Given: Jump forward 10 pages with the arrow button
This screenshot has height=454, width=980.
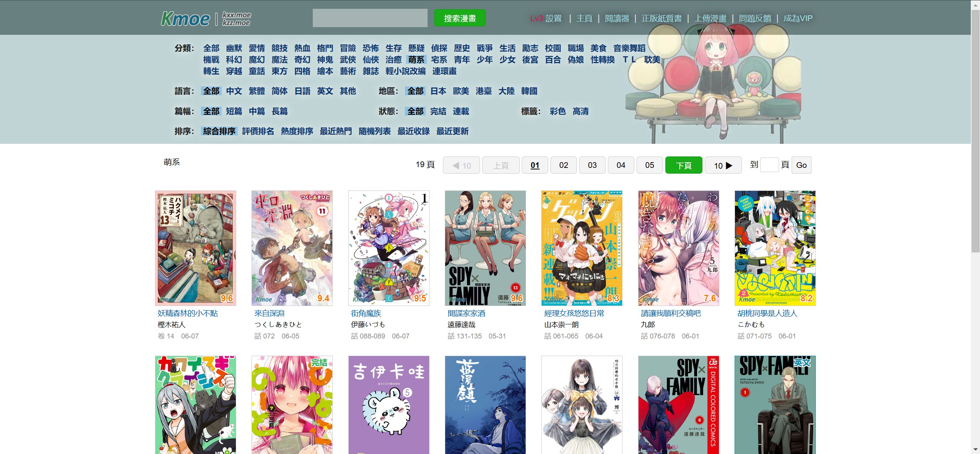Looking at the screenshot, I should [x=723, y=165].
